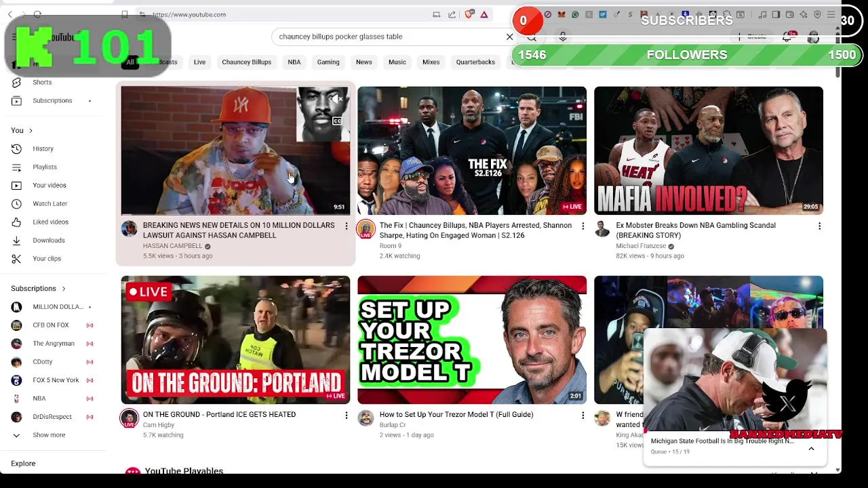The image size is (868, 488).
Task: Expand the mini player queue chevron
Action: point(811,448)
